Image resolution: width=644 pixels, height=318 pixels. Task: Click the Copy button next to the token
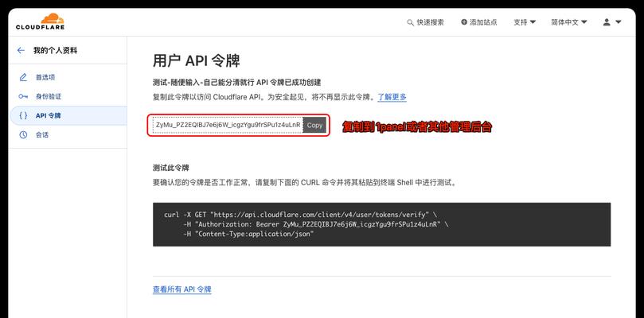click(314, 125)
